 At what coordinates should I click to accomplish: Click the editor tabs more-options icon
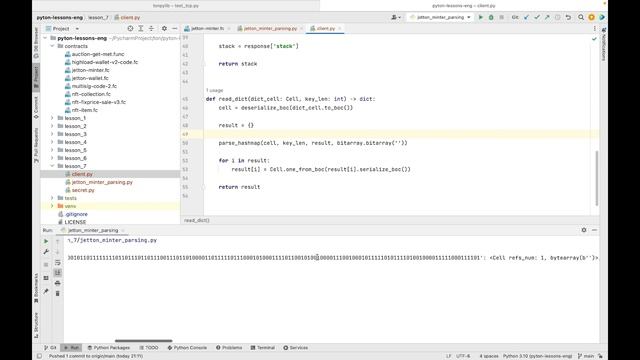pos(594,29)
